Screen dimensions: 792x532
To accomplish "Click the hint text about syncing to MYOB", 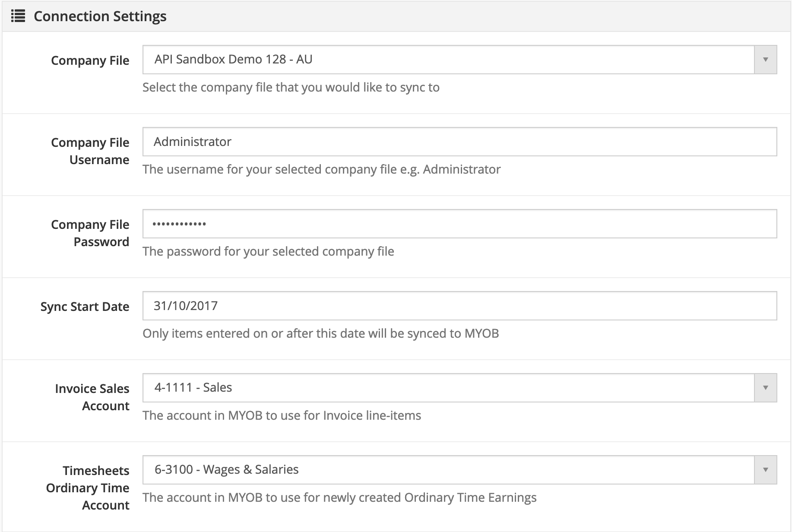I will 320,333.
